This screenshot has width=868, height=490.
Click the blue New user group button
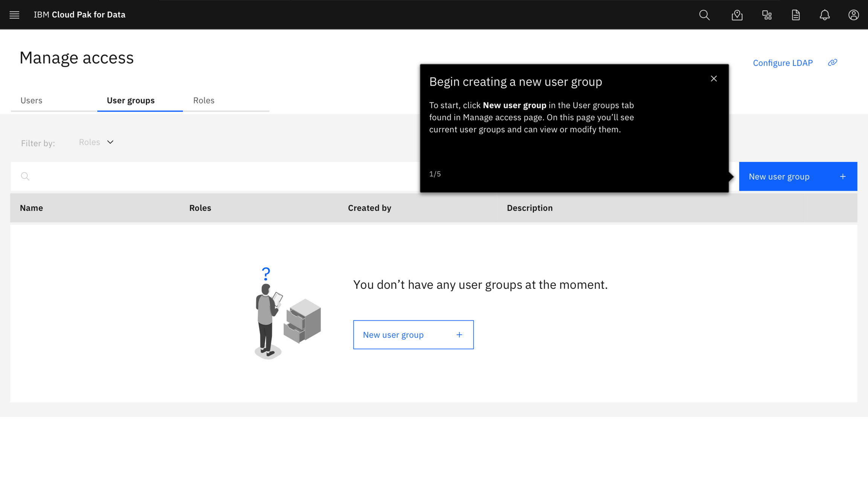(x=798, y=176)
